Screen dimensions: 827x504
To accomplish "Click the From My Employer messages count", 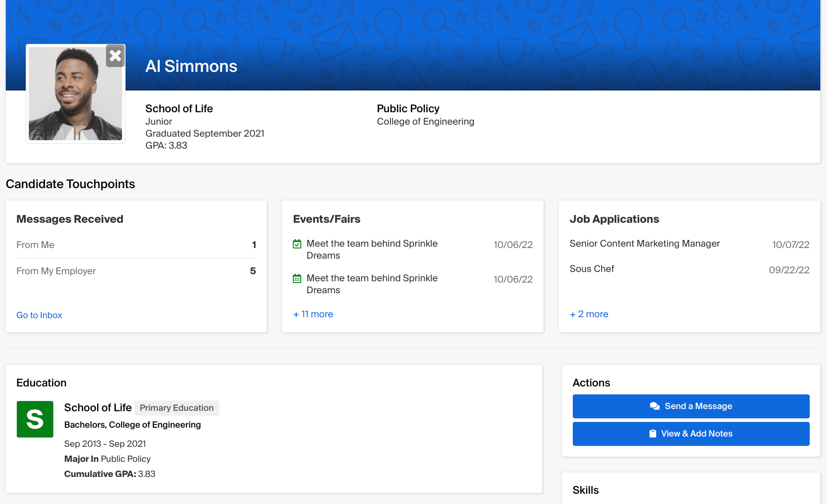I will click(253, 271).
